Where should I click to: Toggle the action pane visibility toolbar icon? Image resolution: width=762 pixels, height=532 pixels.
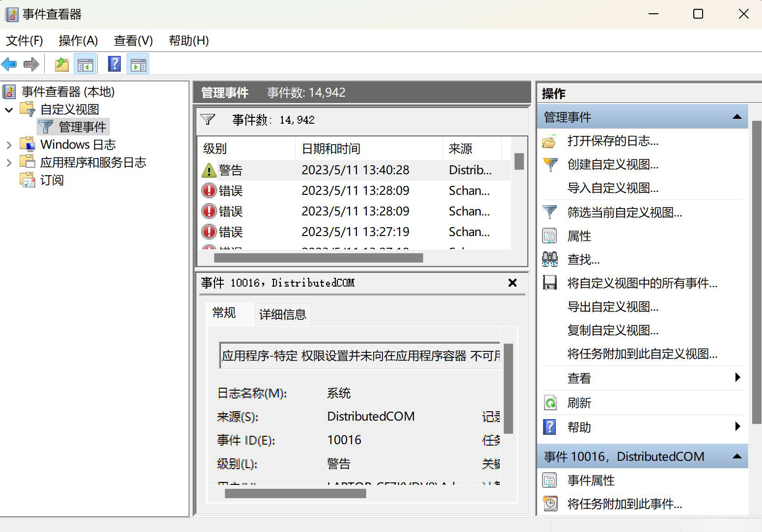point(138,64)
